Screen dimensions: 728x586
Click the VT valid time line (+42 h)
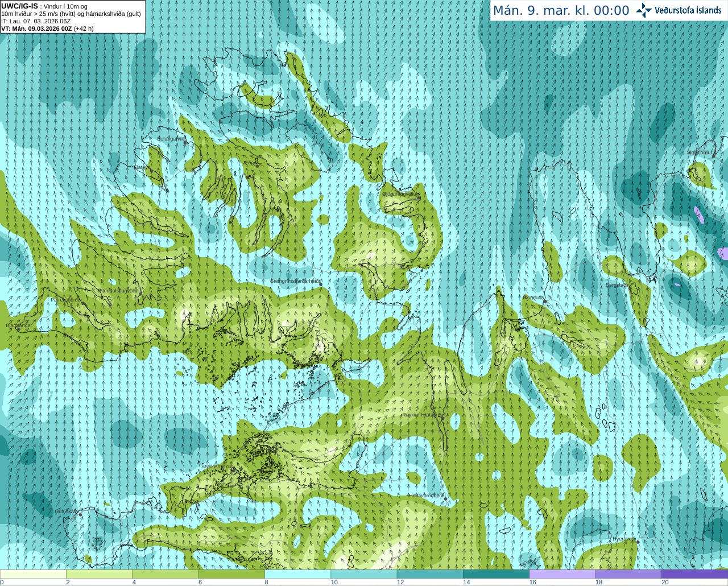(x=48, y=28)
